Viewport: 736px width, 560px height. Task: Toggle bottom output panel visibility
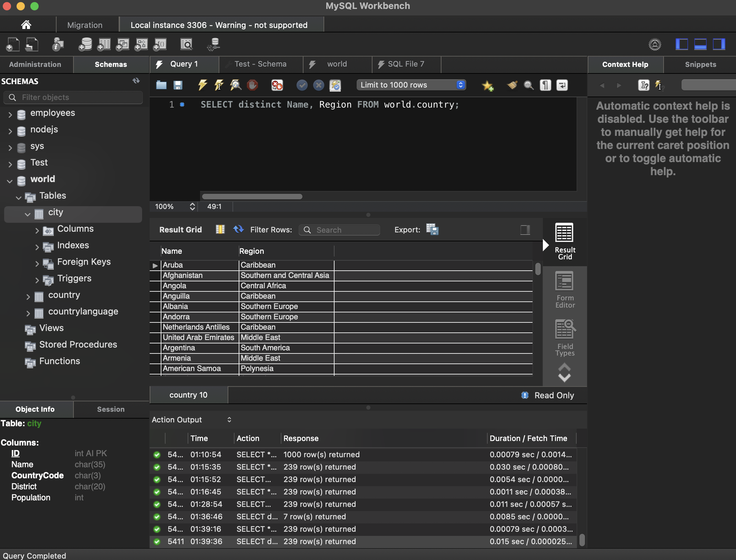700,44
